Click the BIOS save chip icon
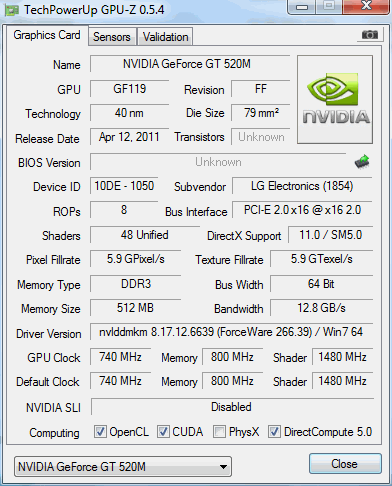 pos(362,162)
